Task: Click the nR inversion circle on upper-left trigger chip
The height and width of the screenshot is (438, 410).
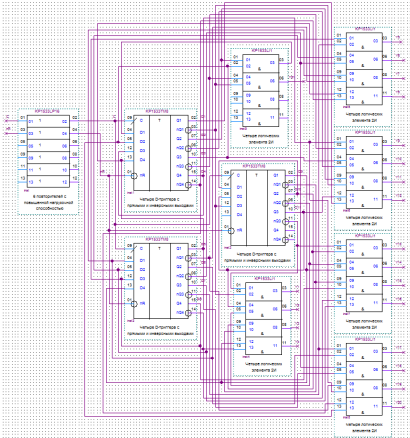Action: click(x=134, y=176)
